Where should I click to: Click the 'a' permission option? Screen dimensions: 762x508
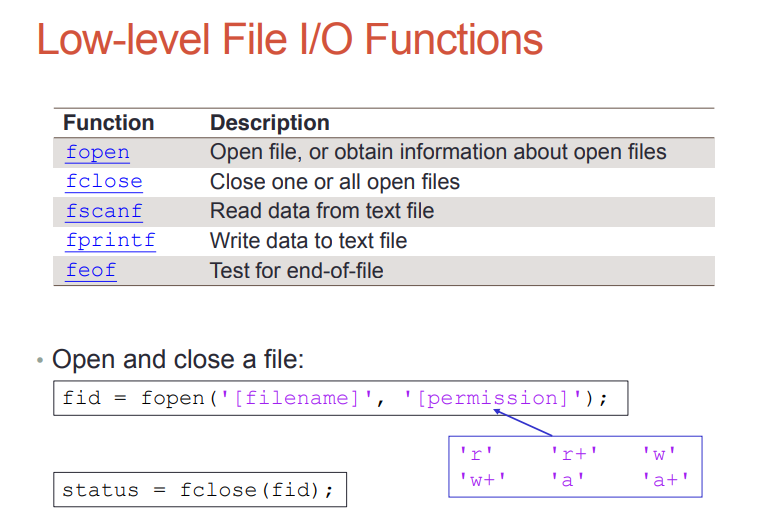567,480
